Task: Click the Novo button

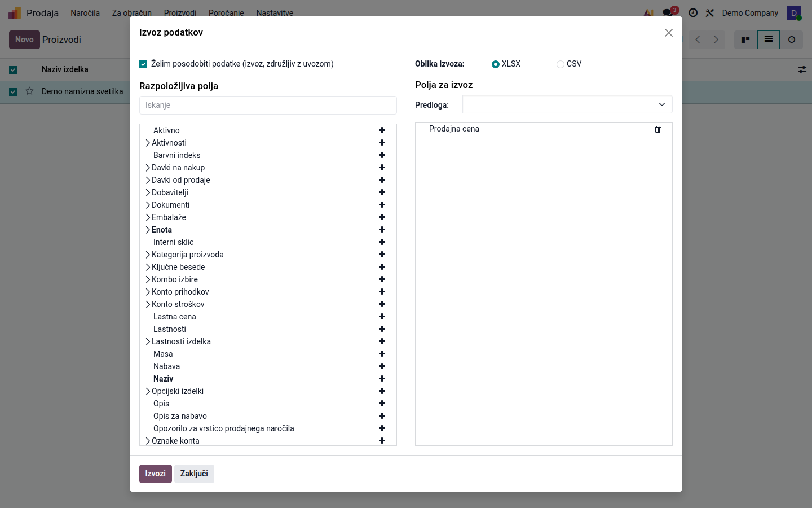Action: point(24,40)
